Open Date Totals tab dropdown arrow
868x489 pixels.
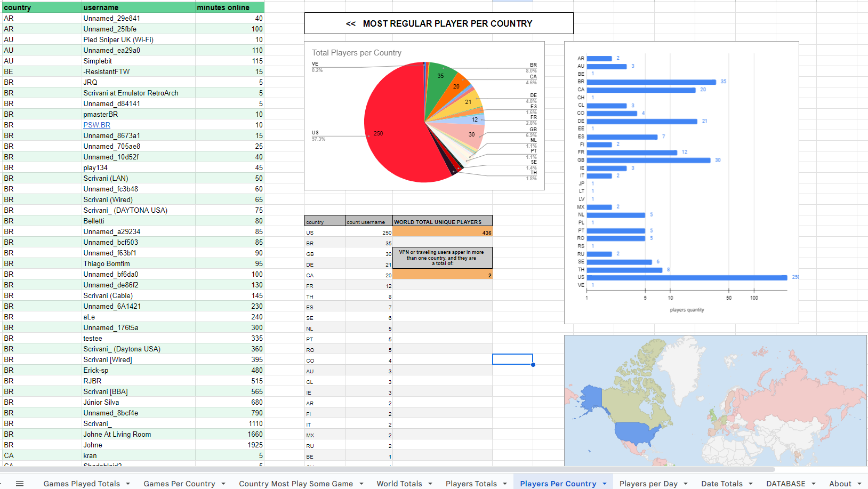pos(751,484)
